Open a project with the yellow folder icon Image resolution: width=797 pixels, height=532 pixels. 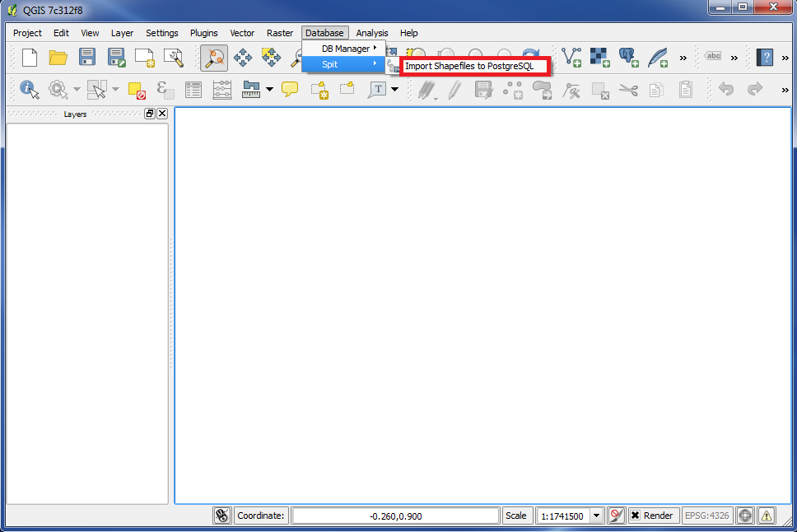pyautogui.click(x=58, y=58)
